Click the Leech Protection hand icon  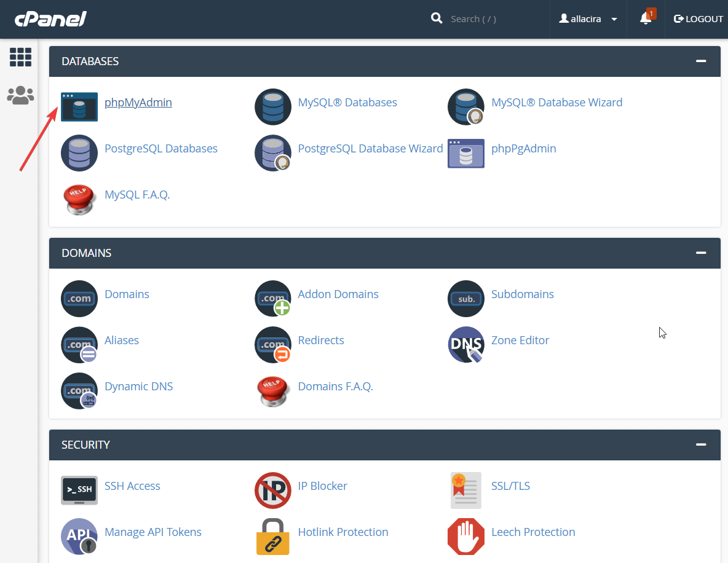[x=466, y=537]
